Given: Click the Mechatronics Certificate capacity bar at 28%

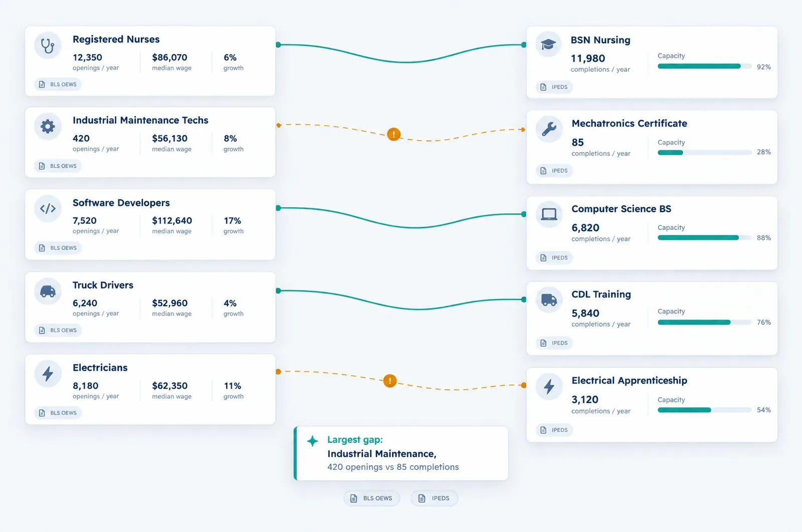Looking at the screenshot, I should point(705,152).
